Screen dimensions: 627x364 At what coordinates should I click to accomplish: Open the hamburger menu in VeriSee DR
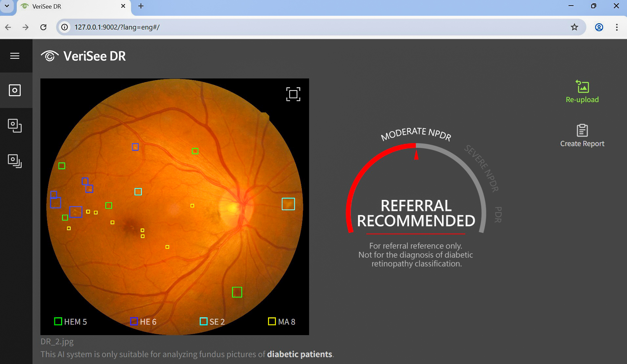pos(15,56)
